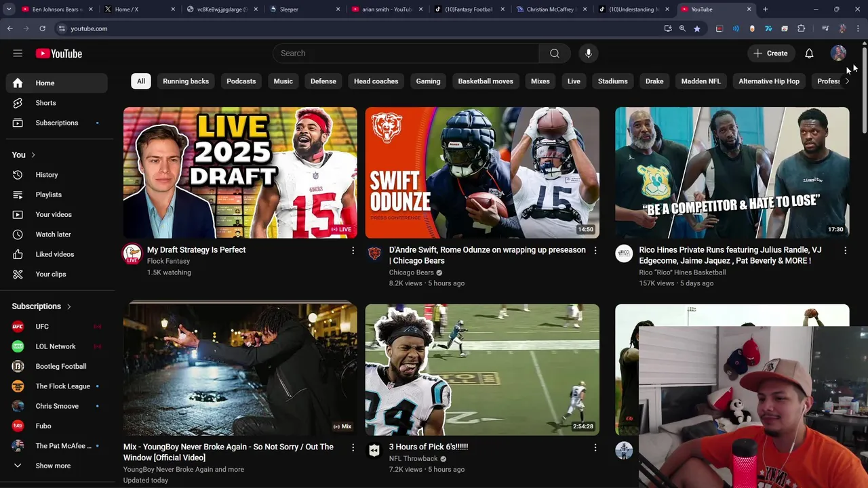Click the search magnifier button
868x488 pixels.
click(555, 54)
